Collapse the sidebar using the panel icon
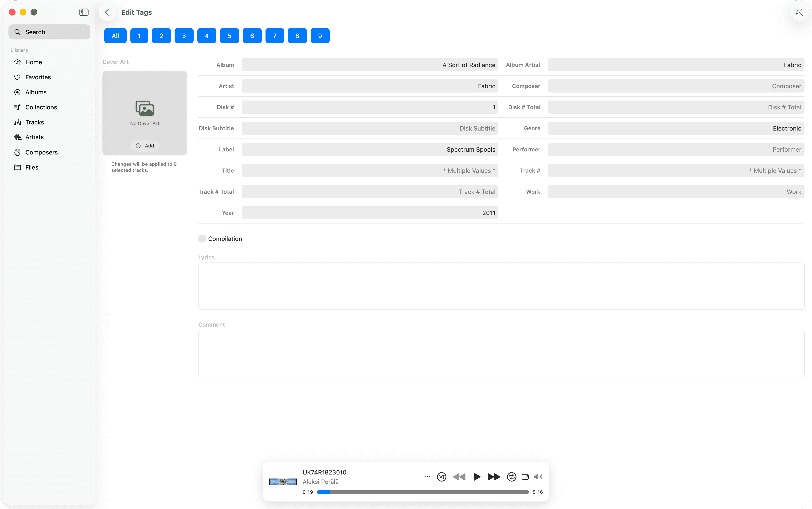 pyautogui.click(x=83, y=12)
